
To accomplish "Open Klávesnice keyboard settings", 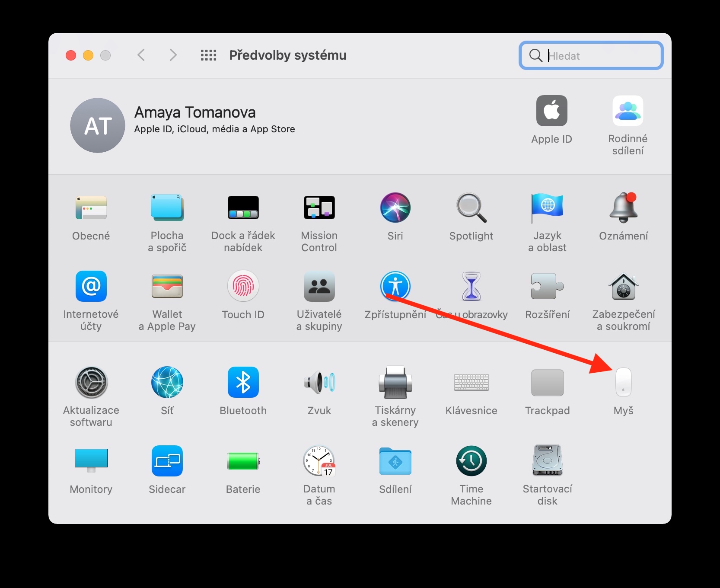I will (472, 382).
